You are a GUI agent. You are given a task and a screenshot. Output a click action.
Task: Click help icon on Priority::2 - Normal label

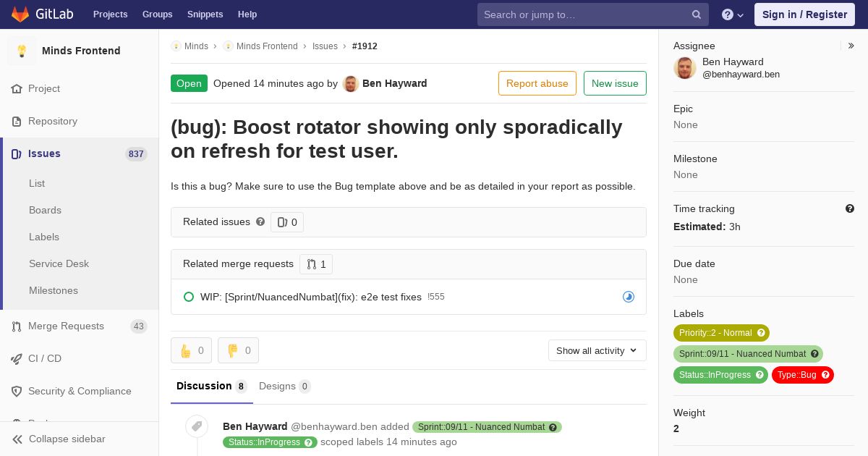(760, 333)
